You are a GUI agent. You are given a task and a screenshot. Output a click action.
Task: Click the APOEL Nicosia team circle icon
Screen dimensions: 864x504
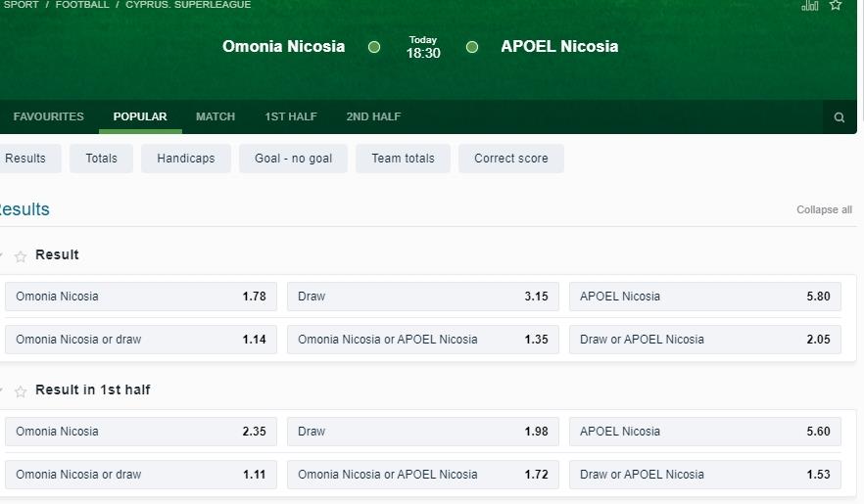472,47
